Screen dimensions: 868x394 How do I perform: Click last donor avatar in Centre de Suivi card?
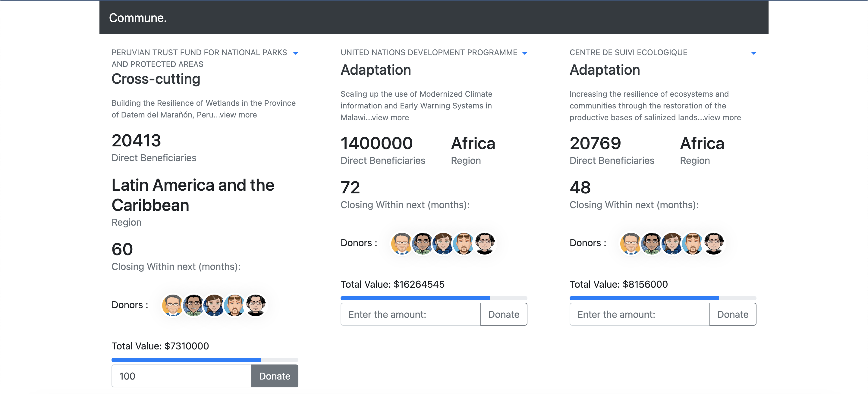[x=714, y=243]
